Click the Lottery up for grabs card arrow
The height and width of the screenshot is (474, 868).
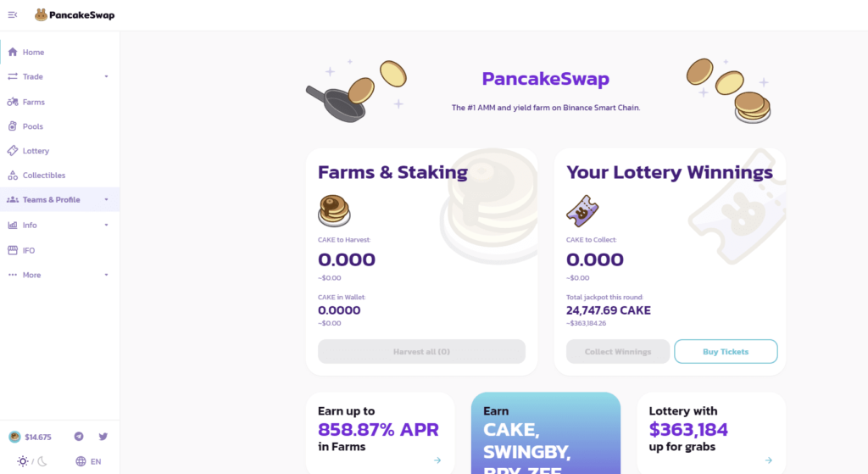(x=768, y=460)
